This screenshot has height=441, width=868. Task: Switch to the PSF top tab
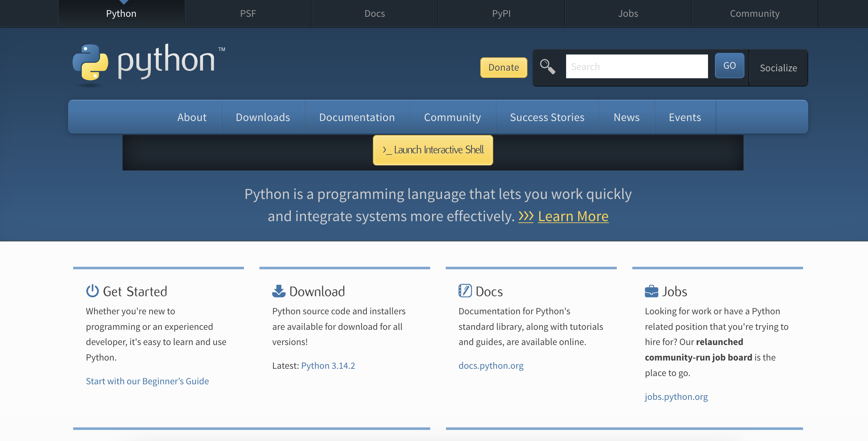[x=248, y=14]
